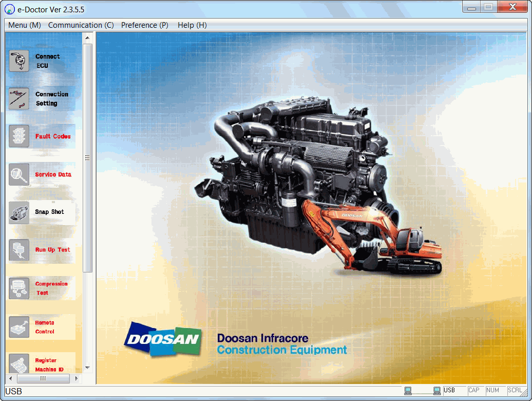532x401 pixels.
Task: Click the sidebar scrollbar down arrow
Action: pos(87,368)
